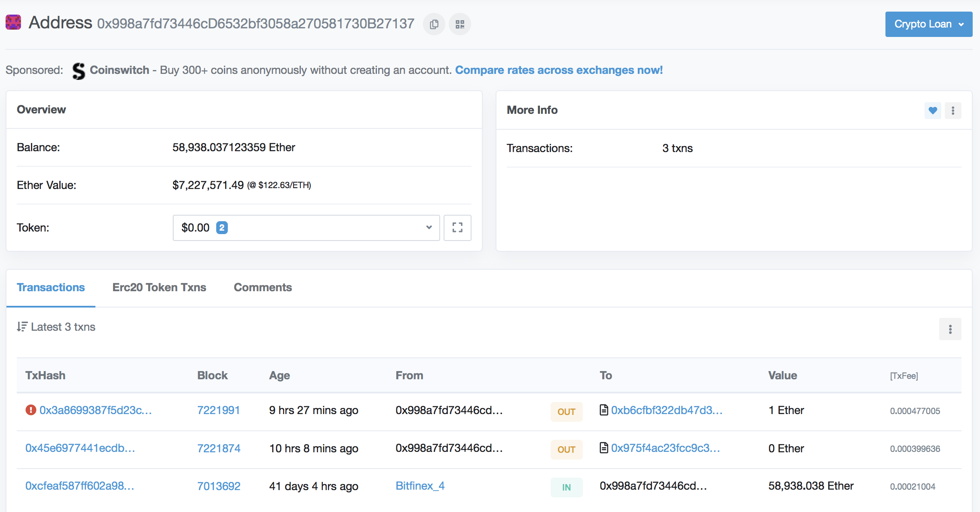Click the failed transaction red error icon

(31, 410)
